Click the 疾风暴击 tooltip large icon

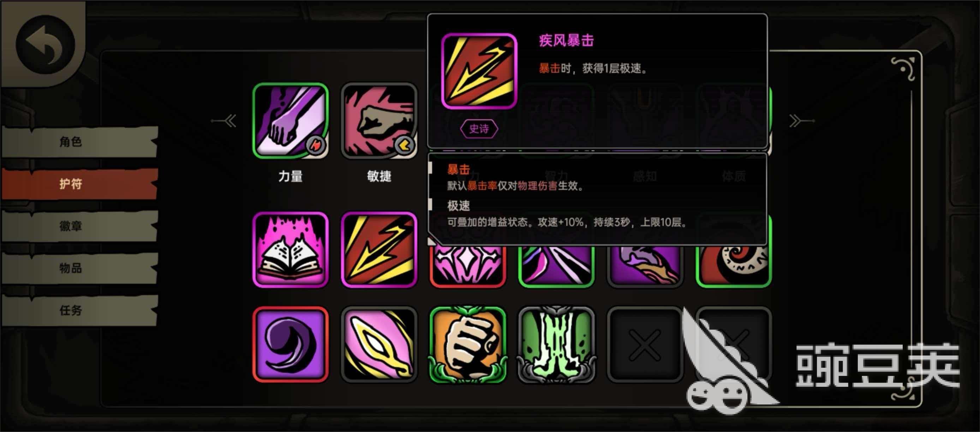click(479, 71)
